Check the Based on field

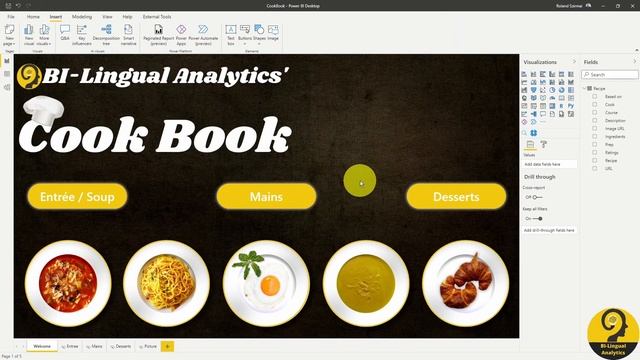595,96
